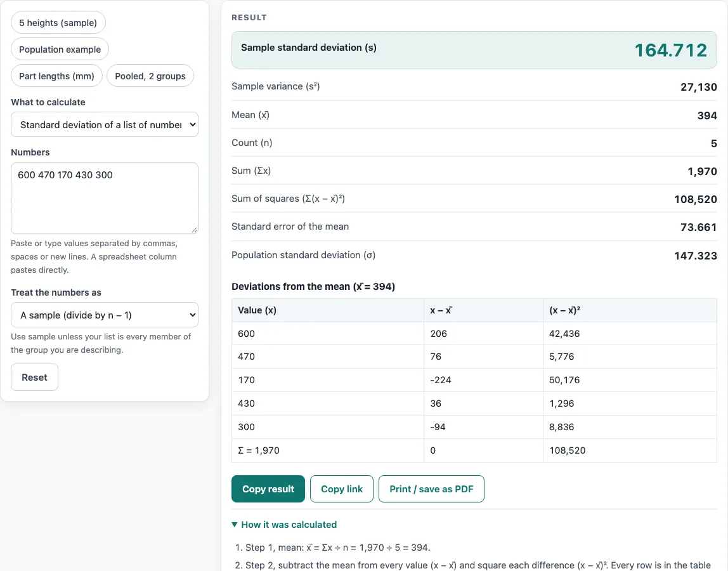This screenshot has height=571, width=728.
Task: Copy the result to clipboard
Action: [x=268, y=489]
